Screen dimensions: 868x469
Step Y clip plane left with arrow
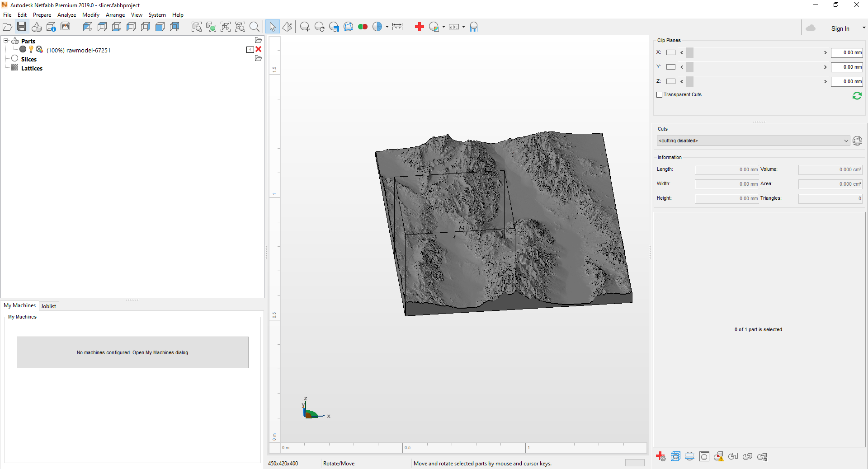click(682, 67)
